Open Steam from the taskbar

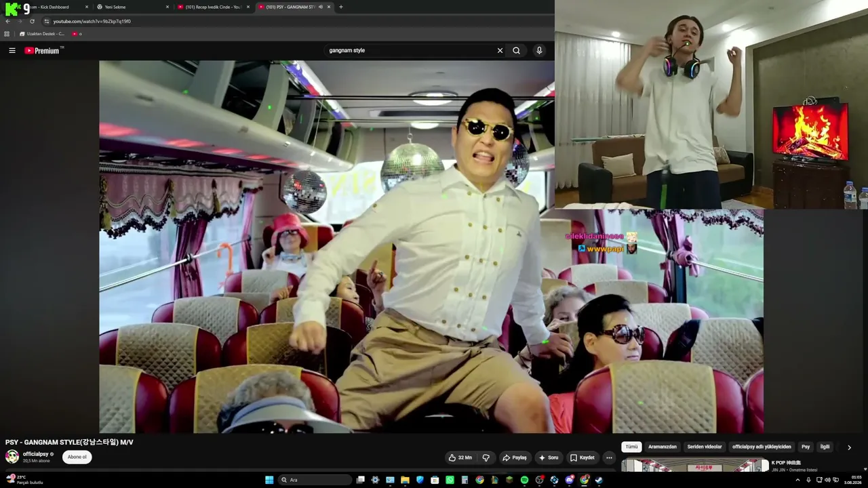[x=599, y=480]
